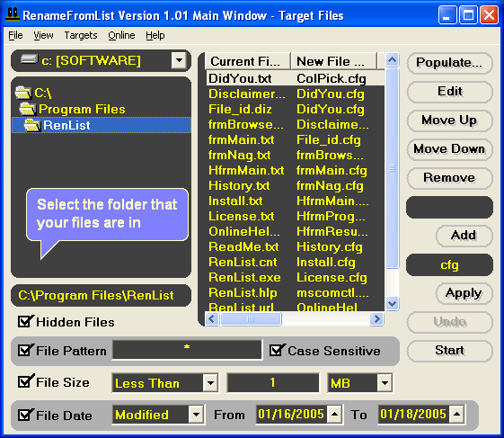Click the file list scroll-right arrow
The width and height of the screenshot is (504, 438).
[376, 319]
